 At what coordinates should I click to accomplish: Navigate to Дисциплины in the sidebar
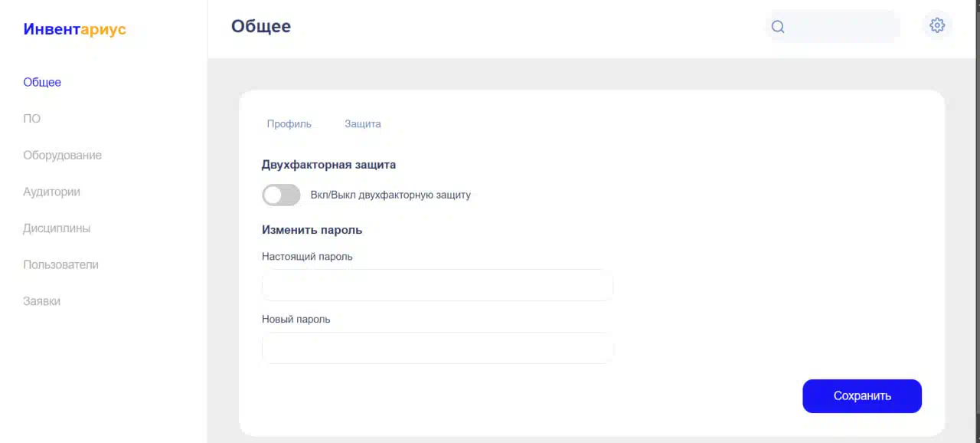(57, 228)
